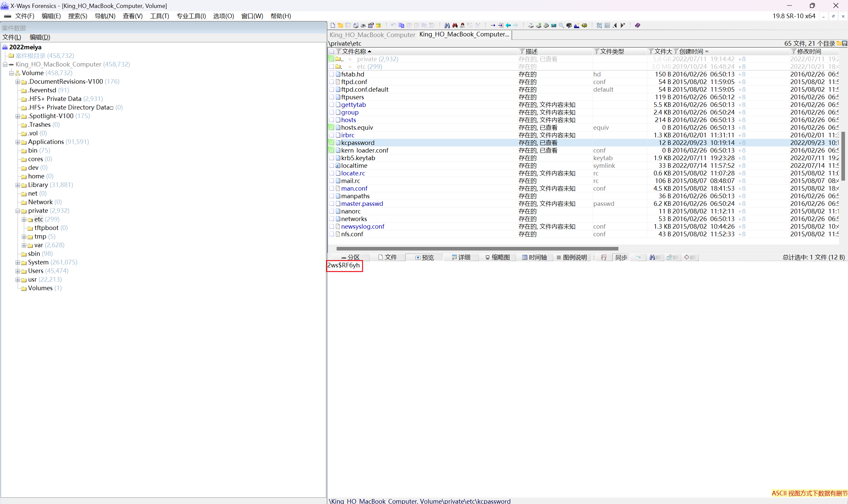Open Find Text with blue binoculars icon
The width and height of the screenshot is (848, 504).
coord(447,25)
